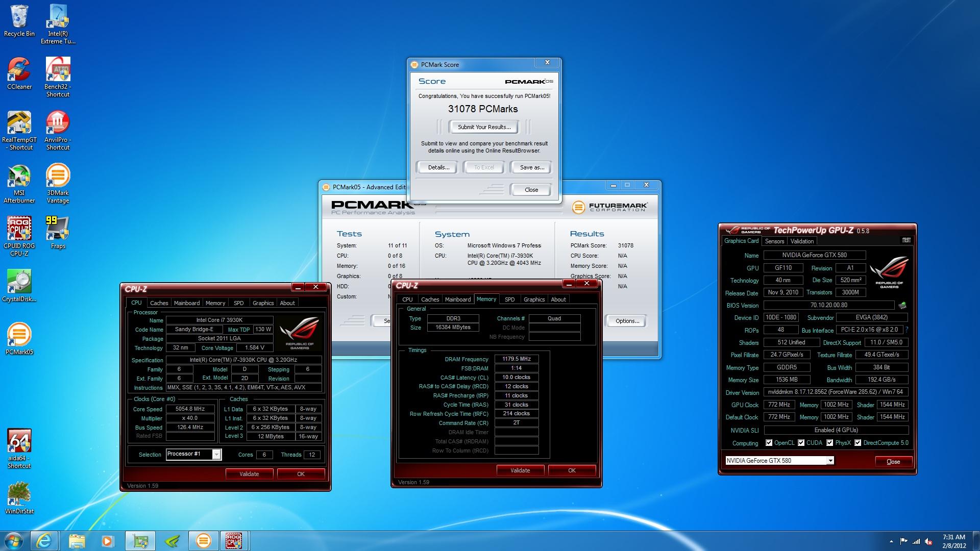Toggle DirectCompute 5.0 checkbox
This screenshot has width=980, height=551.
pos(857,443)
